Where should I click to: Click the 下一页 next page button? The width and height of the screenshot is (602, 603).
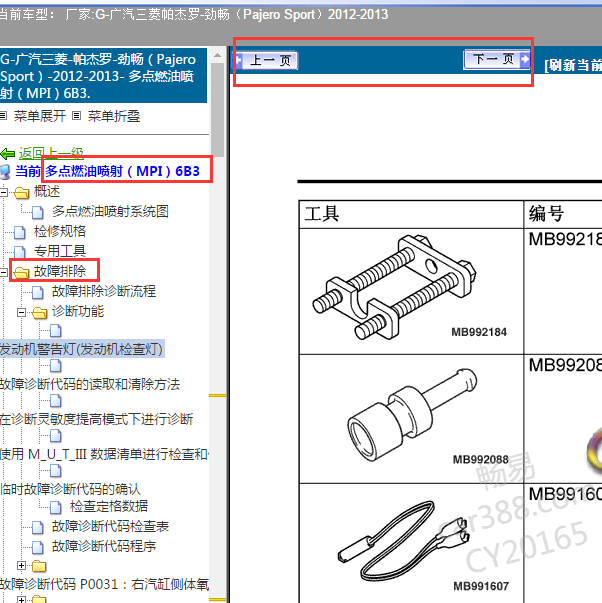[497, 59]
